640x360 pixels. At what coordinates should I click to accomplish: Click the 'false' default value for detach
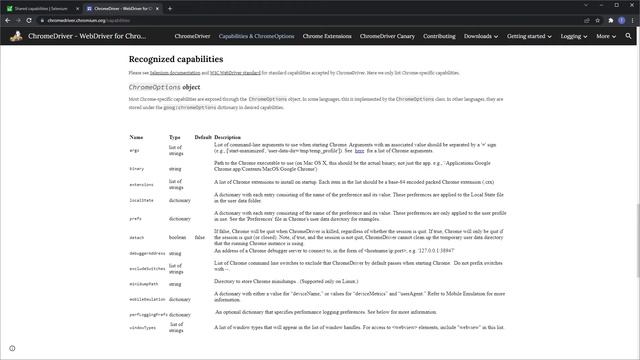(200, 237)
